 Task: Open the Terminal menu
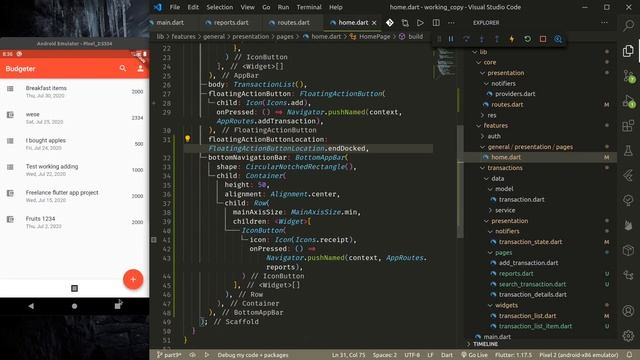309,7
